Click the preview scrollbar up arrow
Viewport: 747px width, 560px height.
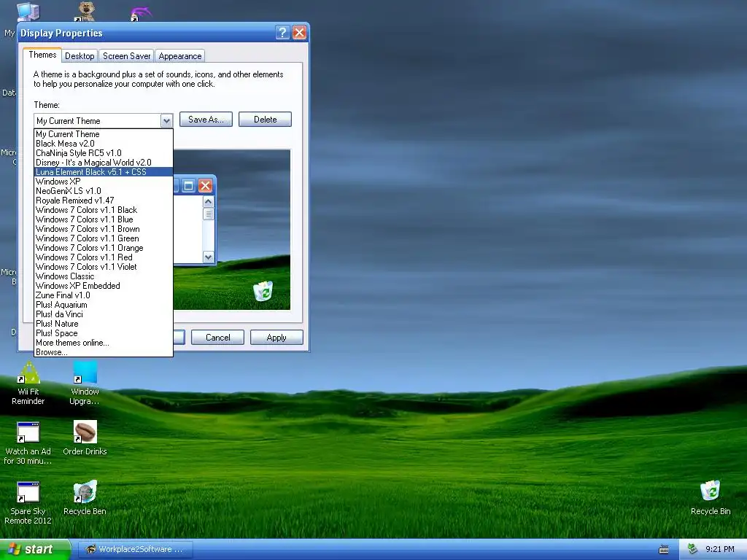click(208, 201)
